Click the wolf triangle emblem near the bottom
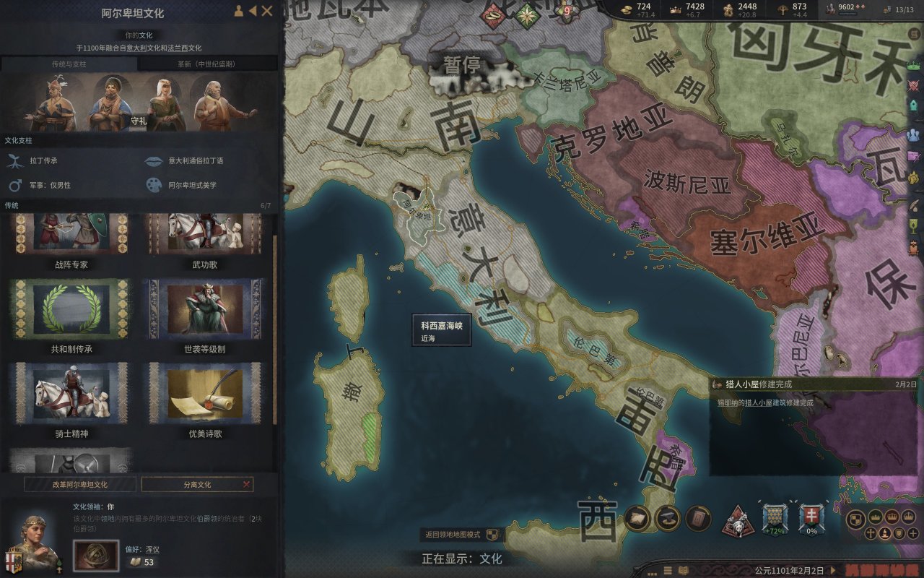 click(738, 522)
